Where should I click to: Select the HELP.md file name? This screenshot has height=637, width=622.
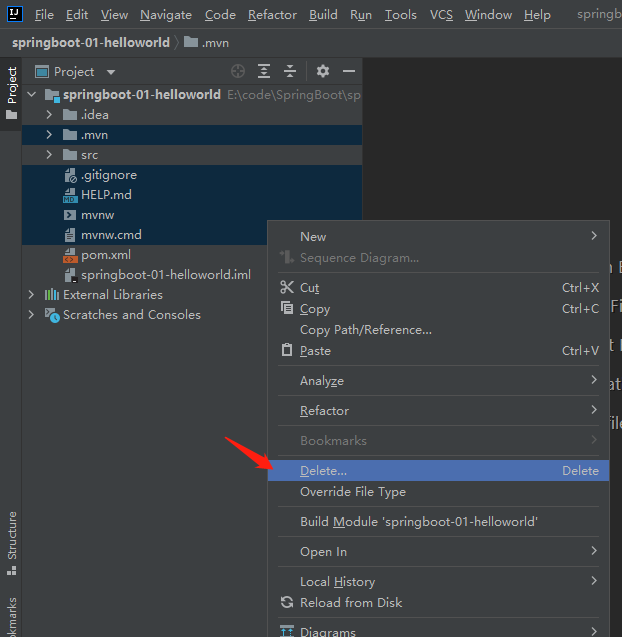click(x=106, y=195)
